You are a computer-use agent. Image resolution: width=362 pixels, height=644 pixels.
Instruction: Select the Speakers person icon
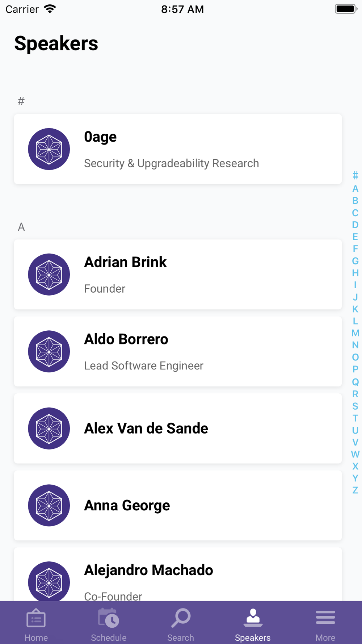253,618
